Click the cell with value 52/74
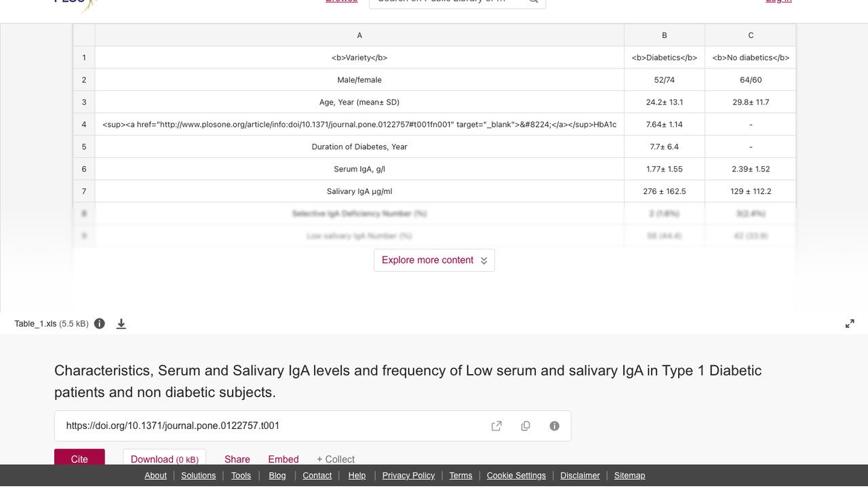This screenshot has height=488, width=868. point(665,80)
